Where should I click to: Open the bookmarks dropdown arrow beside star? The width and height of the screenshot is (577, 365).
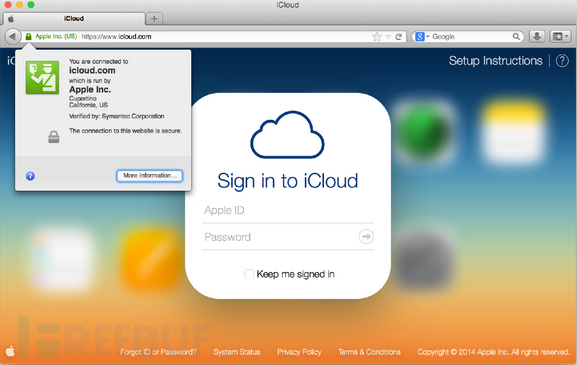[388, 37]
